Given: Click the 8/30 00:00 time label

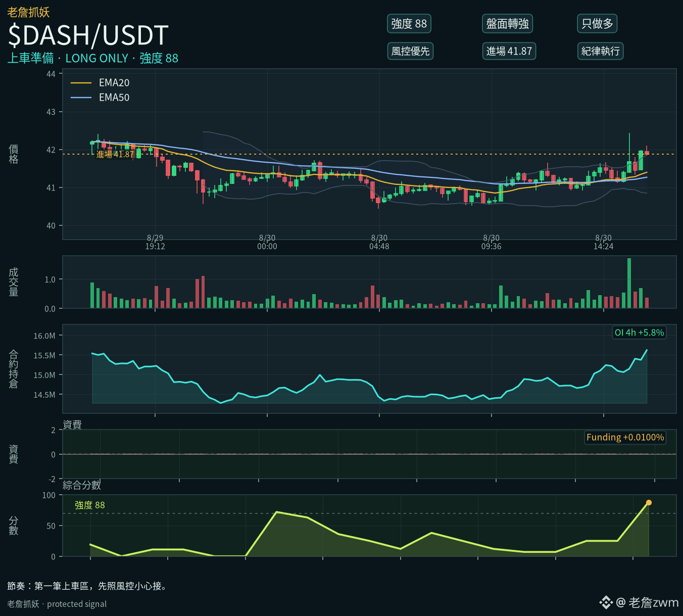Looking at the screenshot, I should (267, 242).
